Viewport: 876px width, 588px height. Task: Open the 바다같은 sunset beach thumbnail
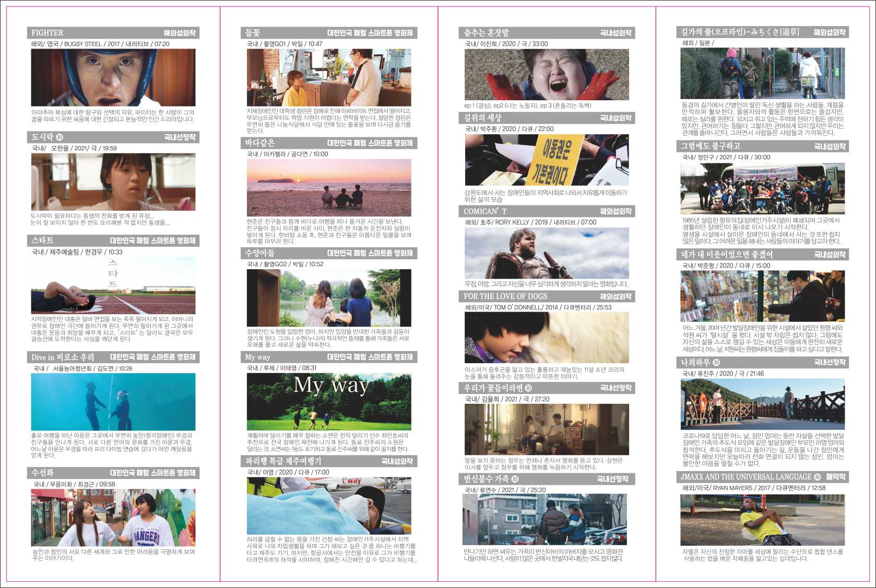pos(329,187)
